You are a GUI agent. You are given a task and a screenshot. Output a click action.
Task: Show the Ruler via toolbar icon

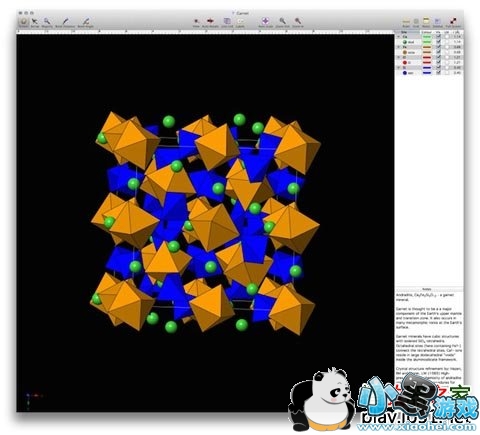406,23
